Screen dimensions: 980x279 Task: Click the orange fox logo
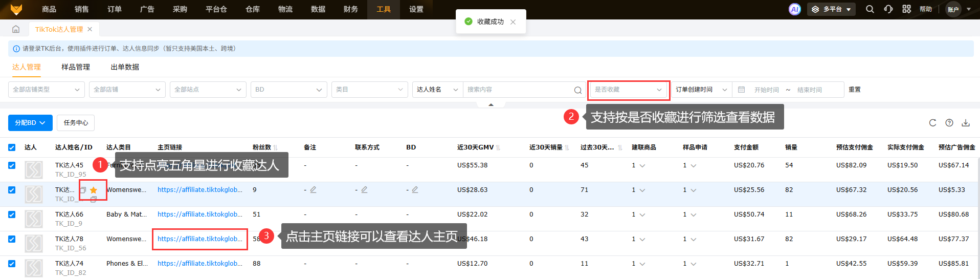[16, 9]
